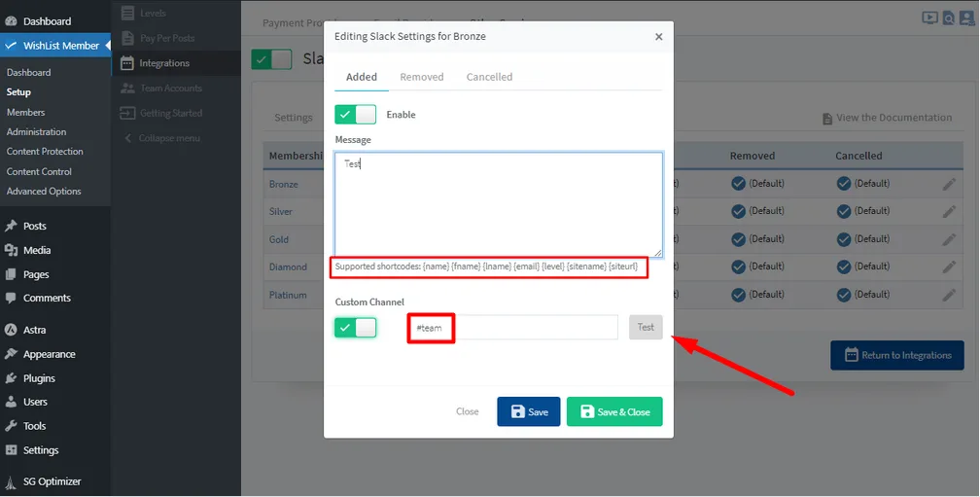Close the Editing Slack Settings dialog
The height and width of the screenshot is (497, 980).
[658, 37]
